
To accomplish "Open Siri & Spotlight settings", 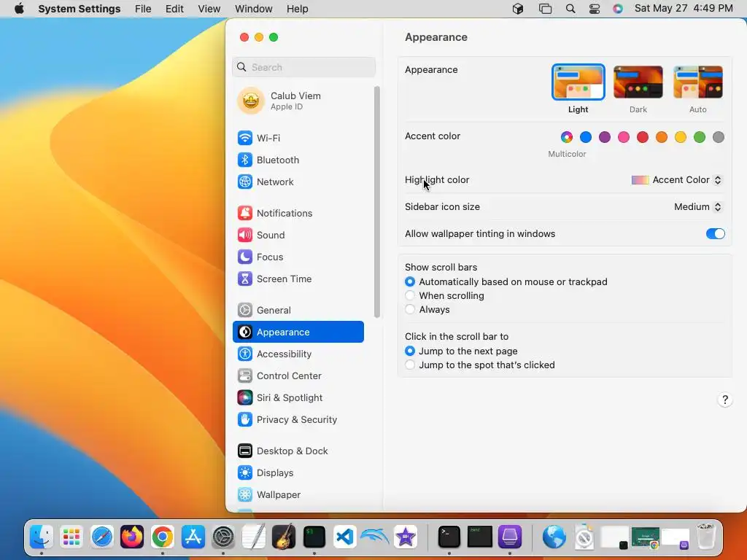I will tap(298, 397).
